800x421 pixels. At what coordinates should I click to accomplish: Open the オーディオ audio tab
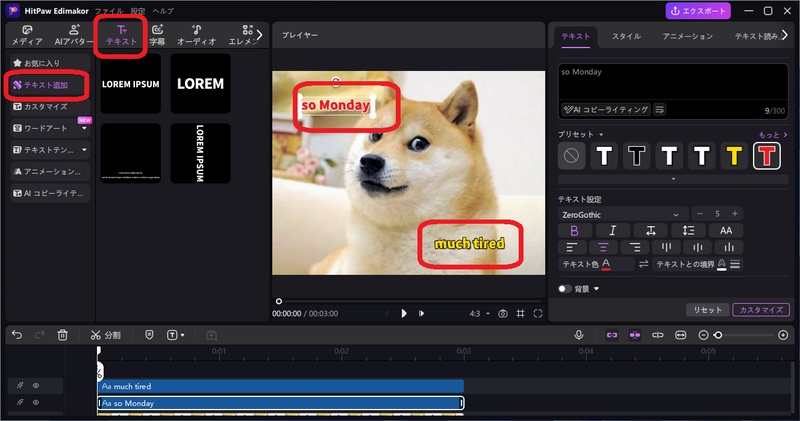tap(196, 35)
